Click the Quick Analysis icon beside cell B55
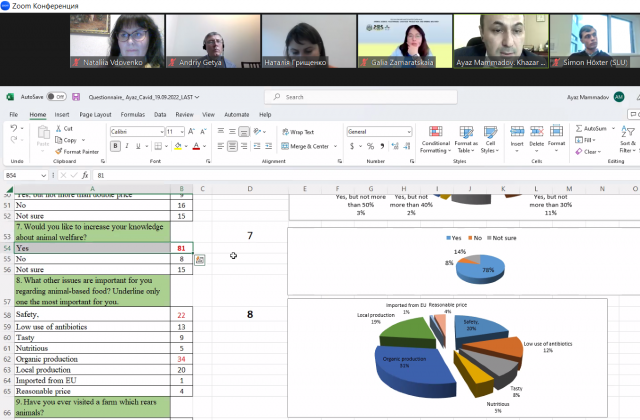 [200, 260]
